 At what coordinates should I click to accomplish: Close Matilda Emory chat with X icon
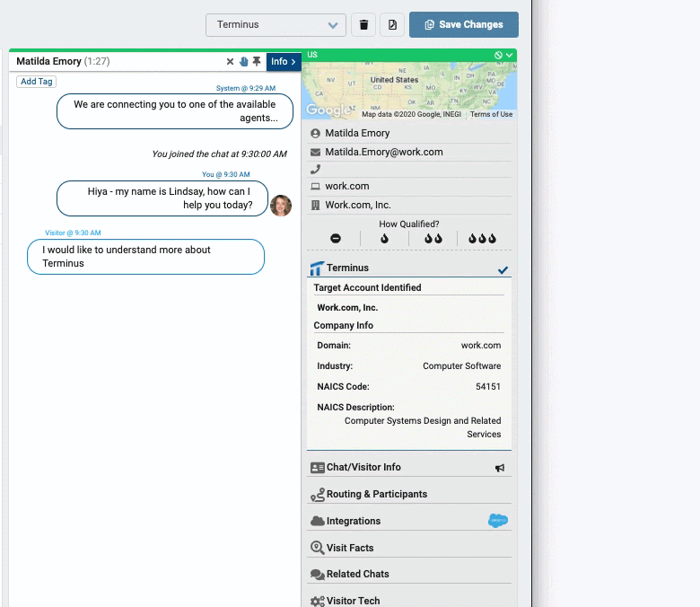point(230,62)
